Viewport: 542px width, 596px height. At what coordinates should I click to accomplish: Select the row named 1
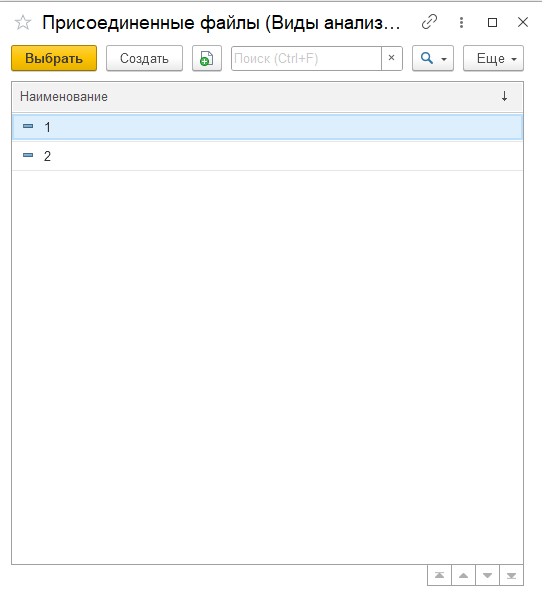pos(268,127)
